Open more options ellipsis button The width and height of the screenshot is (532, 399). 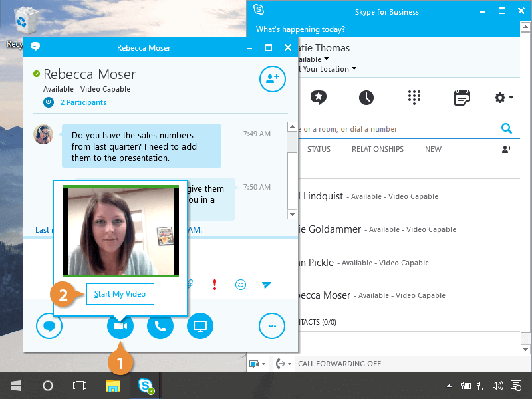tap(271, 326)
